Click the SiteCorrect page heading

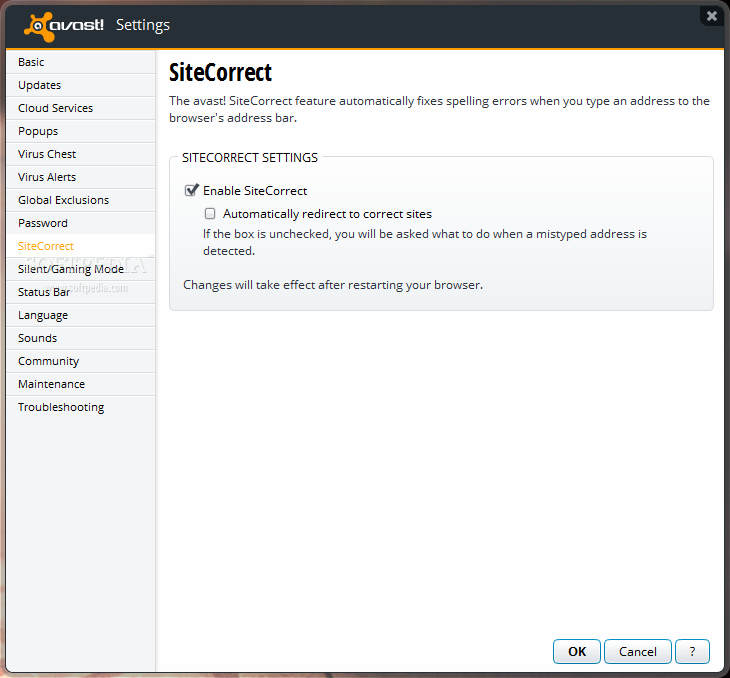[220, 73]
